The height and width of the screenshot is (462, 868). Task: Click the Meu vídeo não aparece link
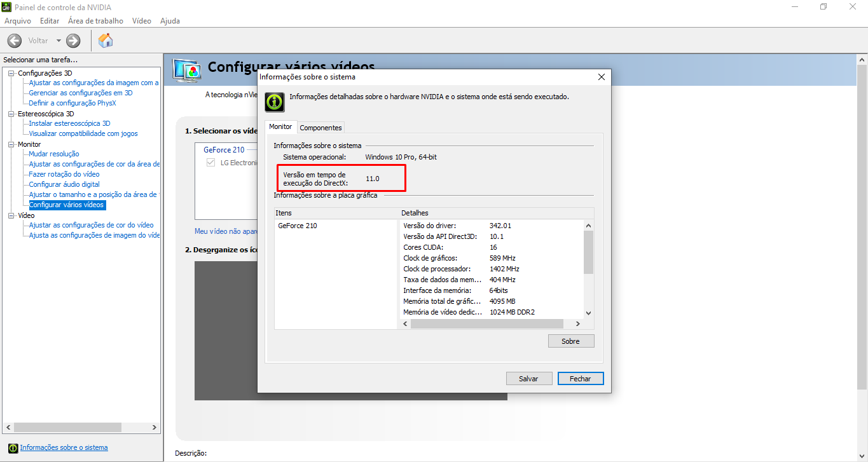tap(226, 231)
